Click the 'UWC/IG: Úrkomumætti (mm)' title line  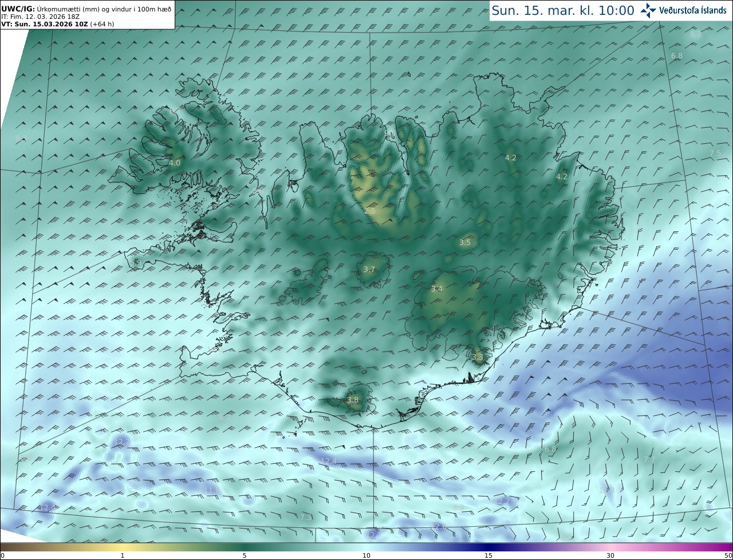[86, 9]
